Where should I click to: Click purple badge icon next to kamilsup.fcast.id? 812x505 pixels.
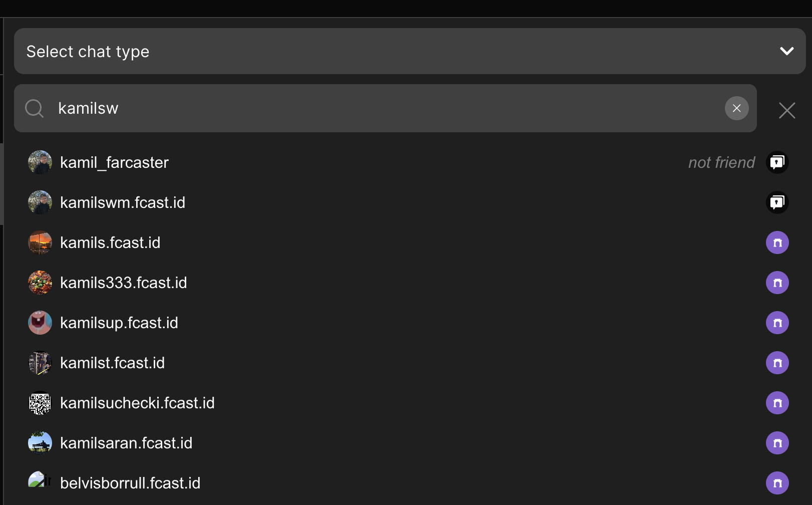point(777,323)
